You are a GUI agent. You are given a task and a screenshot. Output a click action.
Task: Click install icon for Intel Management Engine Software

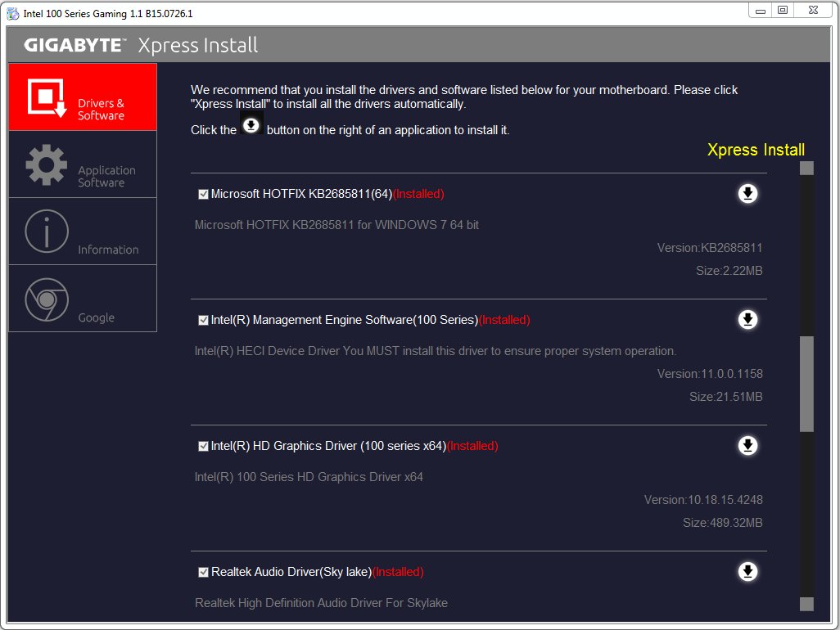[x=747, y=320]
